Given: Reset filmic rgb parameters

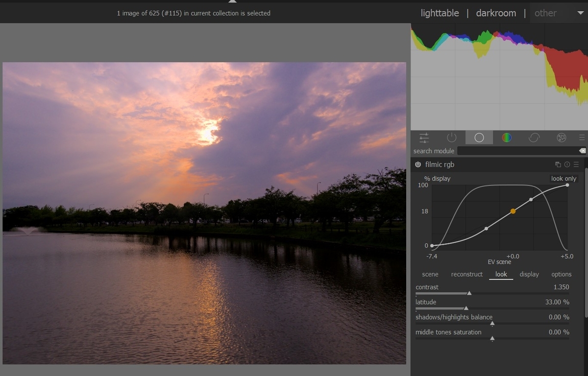Looking at the screenshot, I should (567, 164).
